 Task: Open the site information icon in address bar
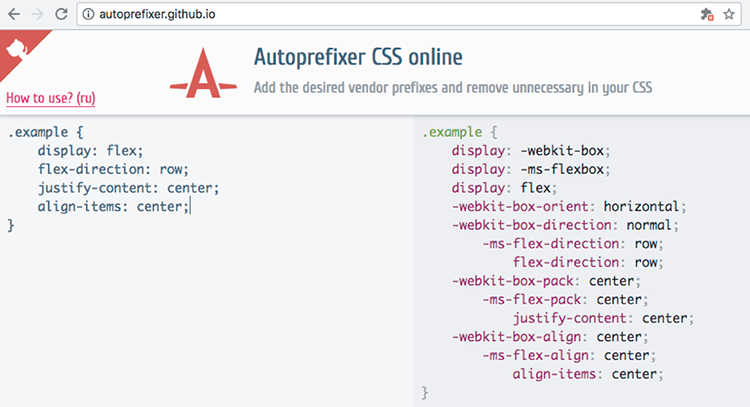click(x=88, y=14)
